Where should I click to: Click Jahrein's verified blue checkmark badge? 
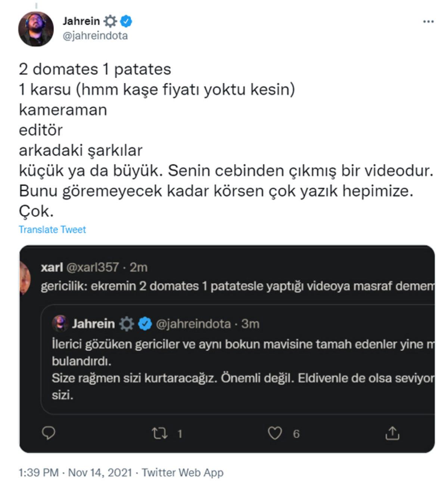coord(125,21)
